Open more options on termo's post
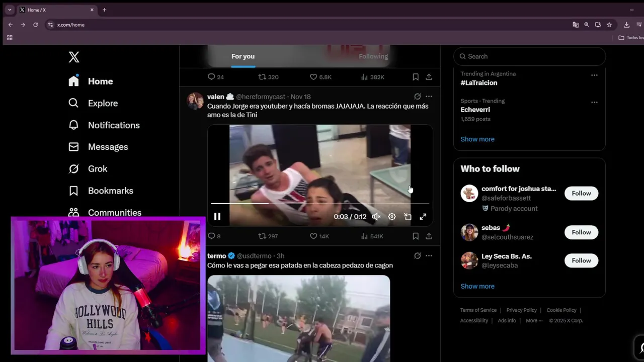Image resolution: width=644 pixels, height=362 pixels. coord(429,256)
